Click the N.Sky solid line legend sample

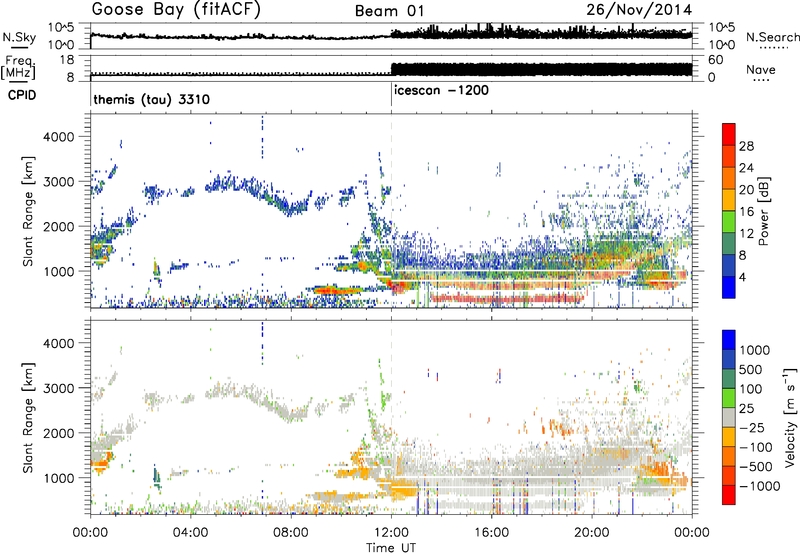pos(19,47)
